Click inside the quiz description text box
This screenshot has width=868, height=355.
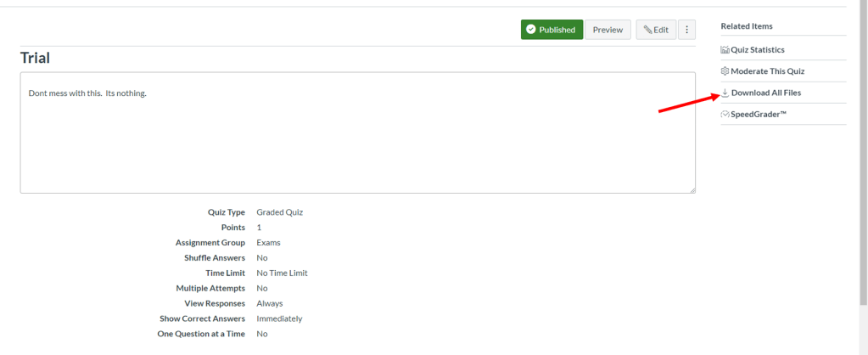click(x=356, y=136)
